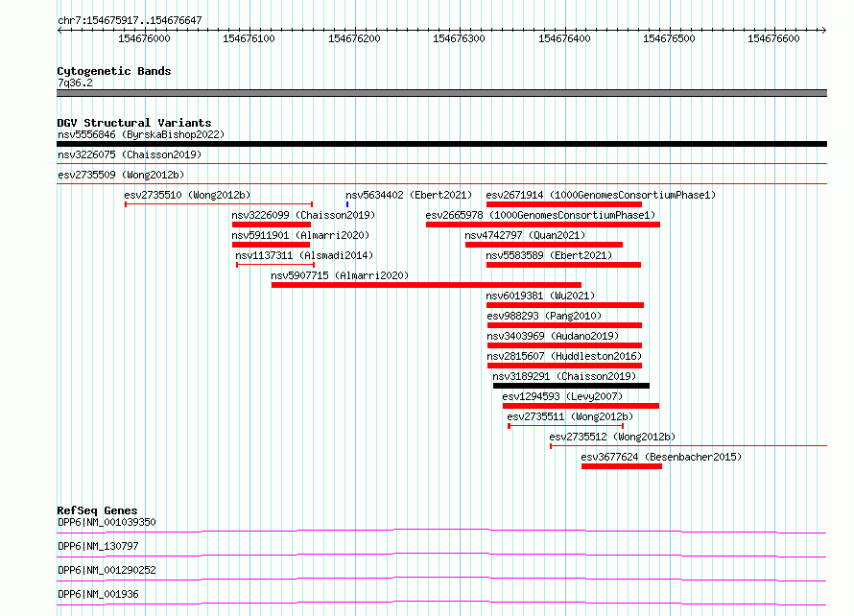Open esv1294593 (Levy2007) label
The height and width of the screenshot is (616, 854).
[562, 396]
